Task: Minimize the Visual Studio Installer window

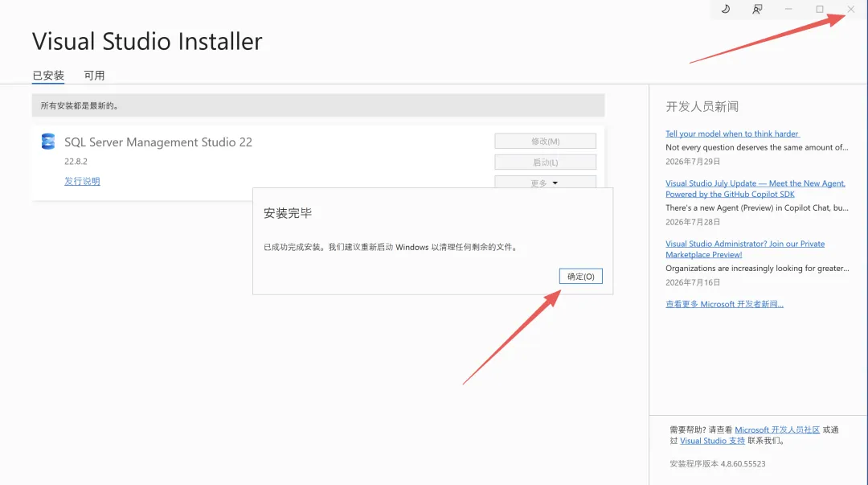Action: tap(788, 9)
